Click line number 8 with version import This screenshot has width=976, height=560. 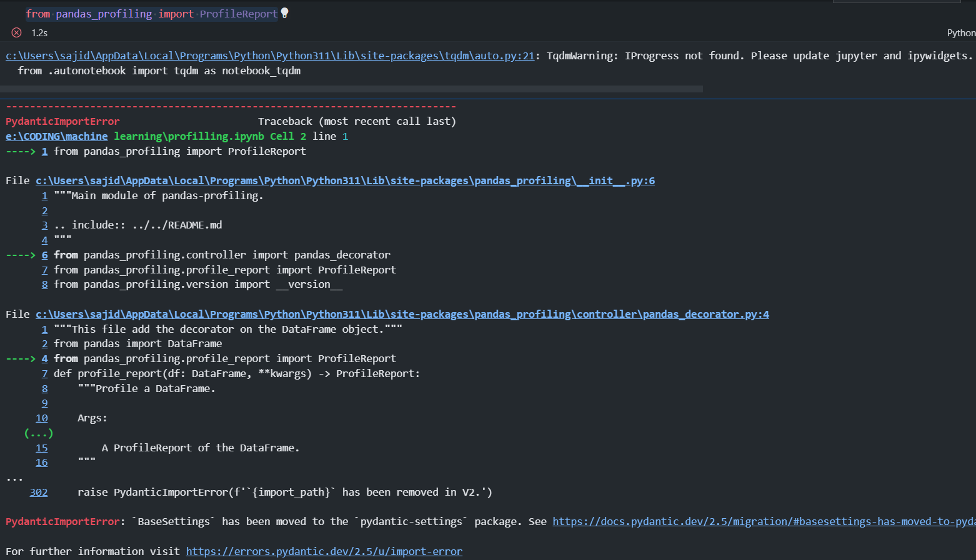click(x=44, y=284)
